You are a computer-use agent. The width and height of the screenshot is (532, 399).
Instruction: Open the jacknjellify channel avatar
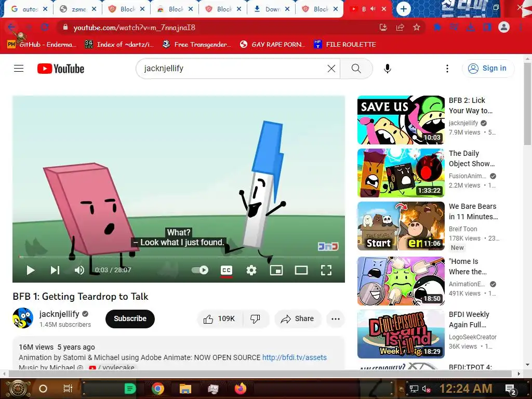[x=23, y=318]
